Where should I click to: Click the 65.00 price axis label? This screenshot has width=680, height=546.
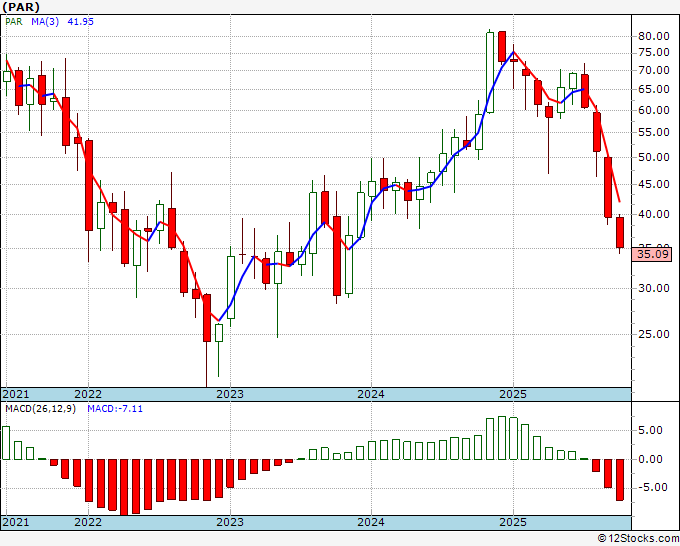654,90
